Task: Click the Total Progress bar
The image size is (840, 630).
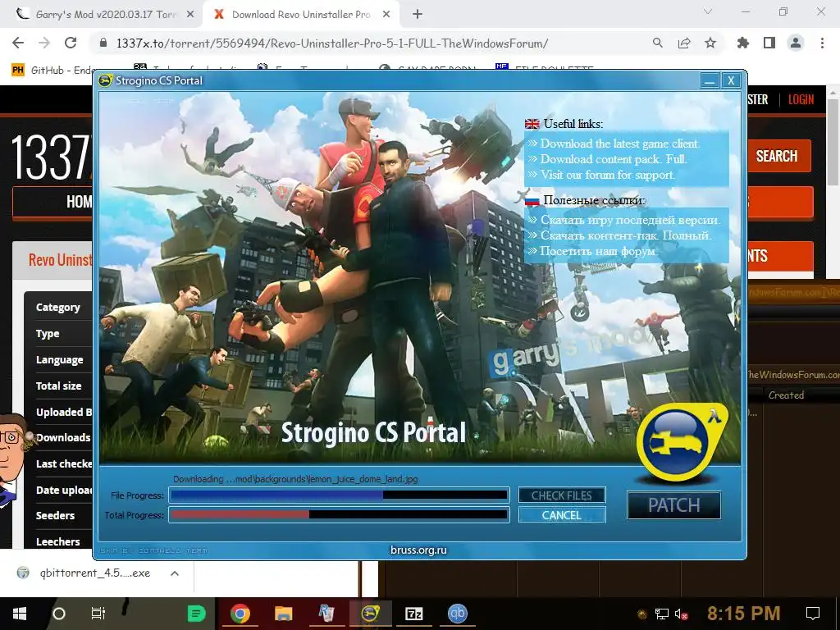Action: click(339, 515)
